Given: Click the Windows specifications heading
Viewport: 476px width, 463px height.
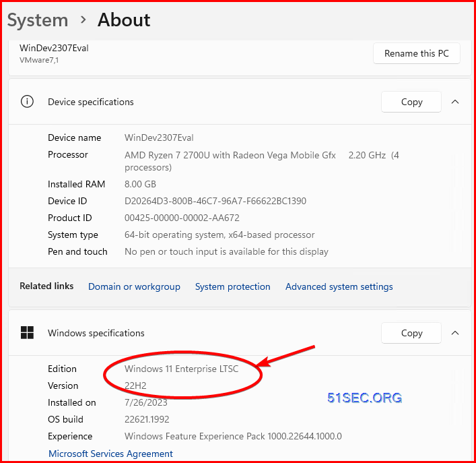Looking at the screenshot, I should 96,333.
